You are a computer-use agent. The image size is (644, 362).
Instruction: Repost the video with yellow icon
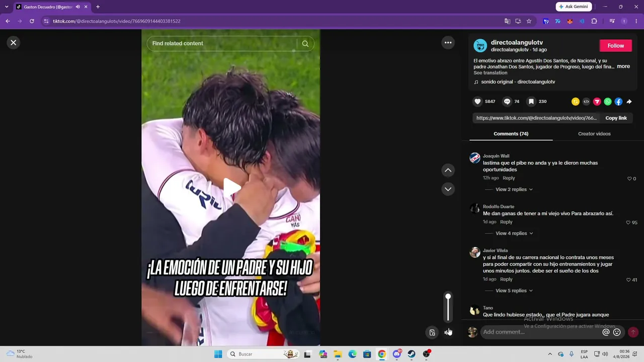click(576, 102)
